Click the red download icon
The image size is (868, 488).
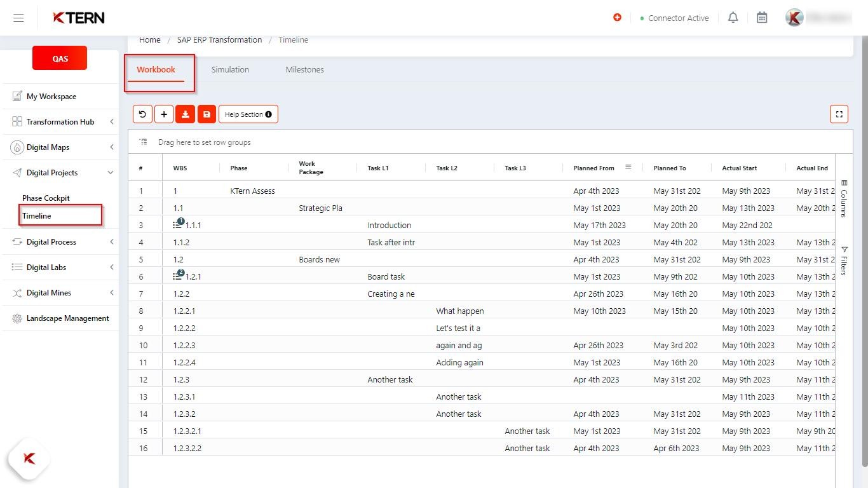(185, 114)
